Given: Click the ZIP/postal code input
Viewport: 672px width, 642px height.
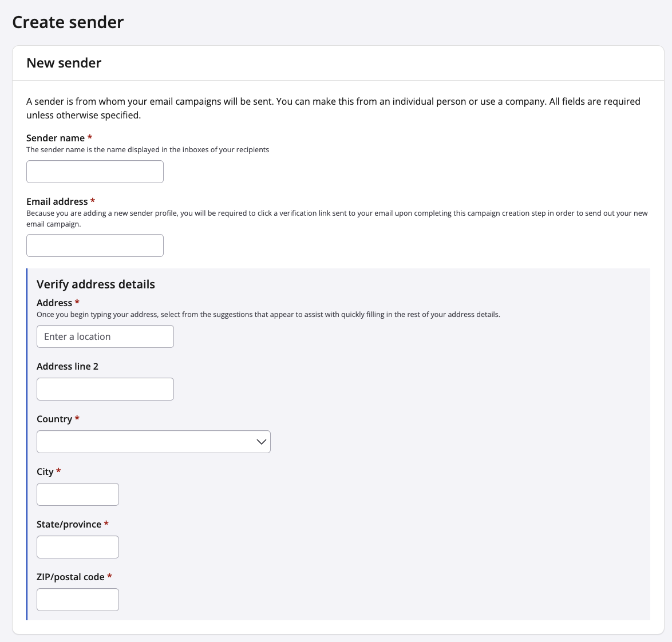Looking at the screenshot, I should pos(78,600).
